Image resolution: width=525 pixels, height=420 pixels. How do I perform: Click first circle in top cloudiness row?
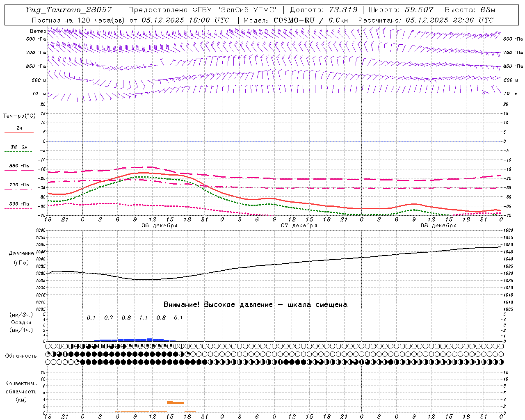click(x=48, y=346)
